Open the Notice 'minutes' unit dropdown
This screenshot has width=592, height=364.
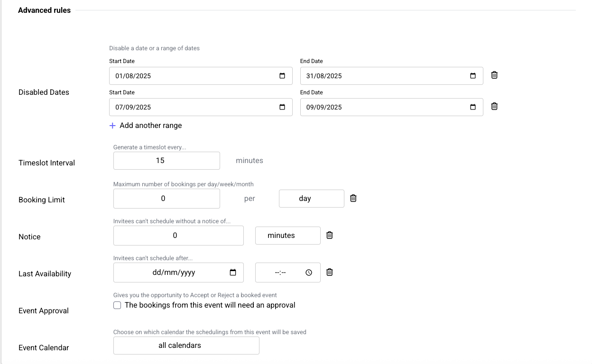[287, 236]
